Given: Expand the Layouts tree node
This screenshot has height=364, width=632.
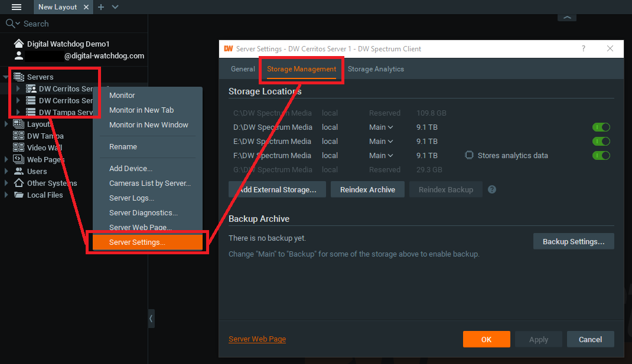Looking at the screenshot, I should (6, 124).
